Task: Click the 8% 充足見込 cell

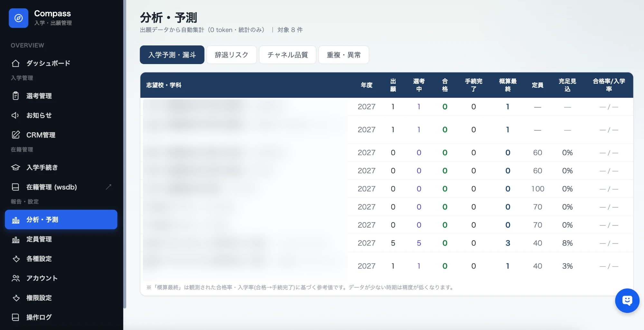Action: (567, 243)
